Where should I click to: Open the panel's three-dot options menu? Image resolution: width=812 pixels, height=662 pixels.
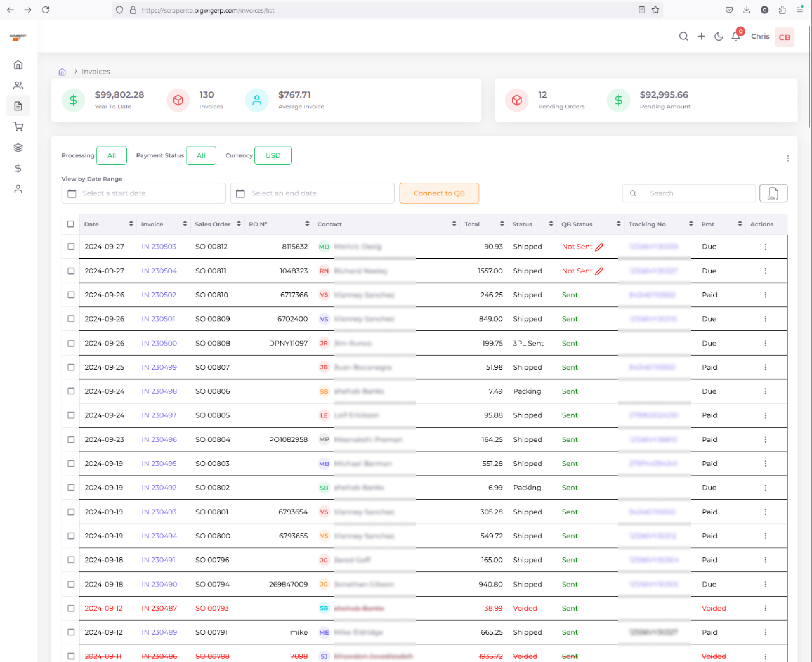click(788, 158)
